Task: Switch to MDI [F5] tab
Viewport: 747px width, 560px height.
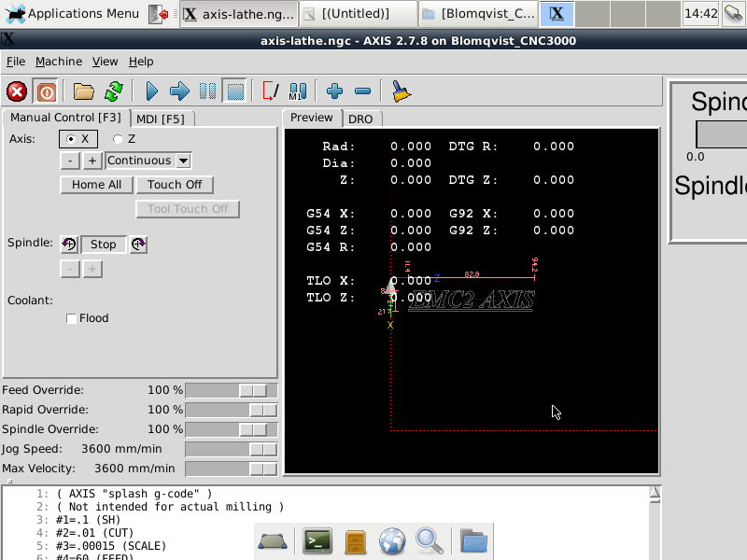Action: 161,119
